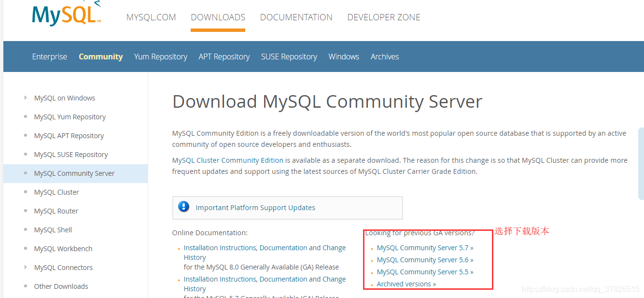This screenshot has height=298, width=644.
Task: Select the DOWNLOADS top navigation tab
Action: click(x=218, y=17)
